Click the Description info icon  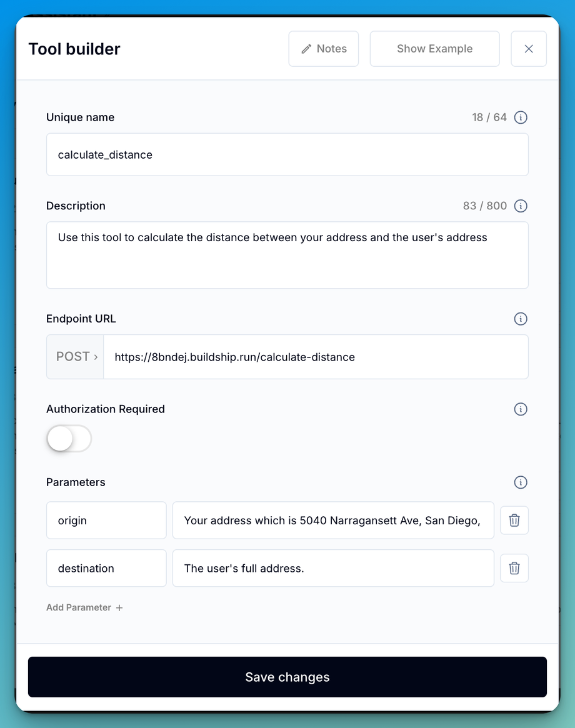(521, 206)
